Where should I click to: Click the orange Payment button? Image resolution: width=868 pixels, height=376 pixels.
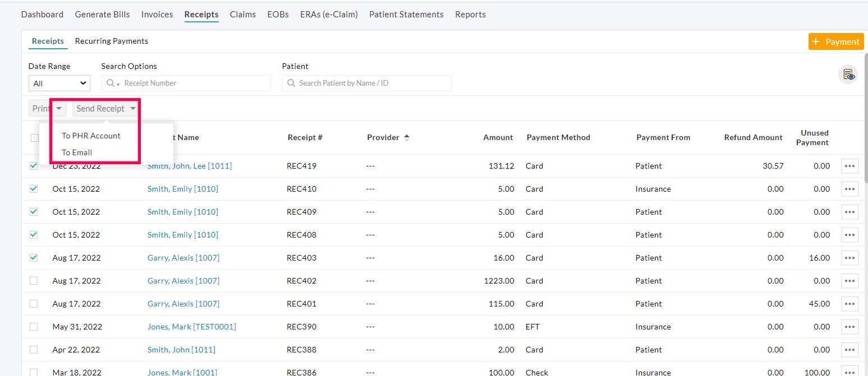click(835, 41)
